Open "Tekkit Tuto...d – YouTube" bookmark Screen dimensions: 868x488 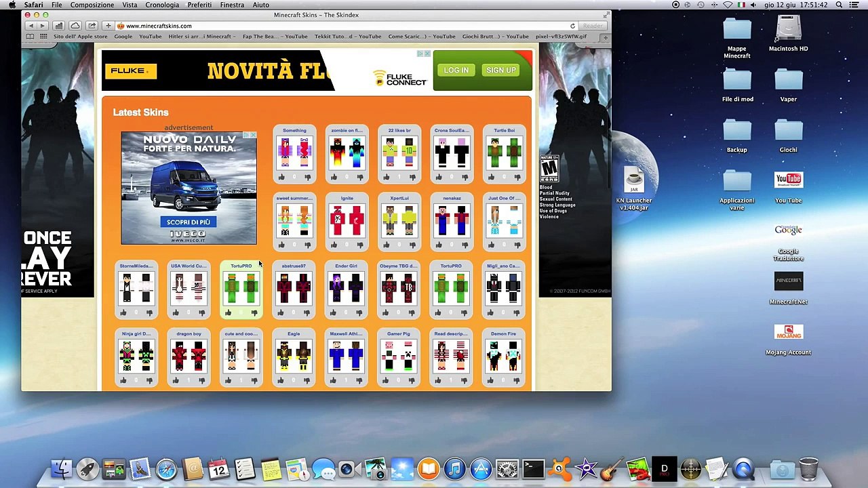[348, 37]
